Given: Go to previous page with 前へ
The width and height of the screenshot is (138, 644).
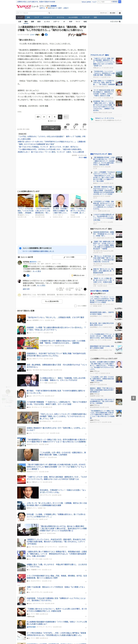Looking at the screenshot, I should pos(38,117).
